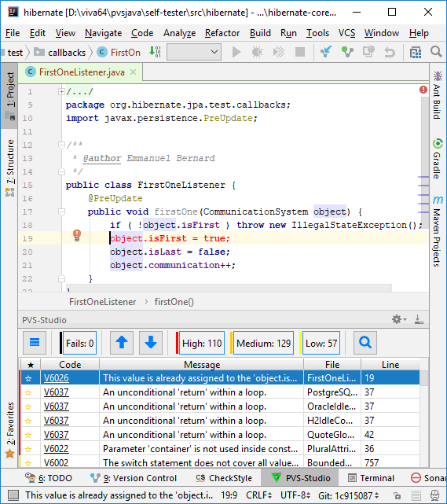Toggle favorite star on PostgreSQ... row
This screenshot has width=447, height=504.
click(x=28, y=392)
